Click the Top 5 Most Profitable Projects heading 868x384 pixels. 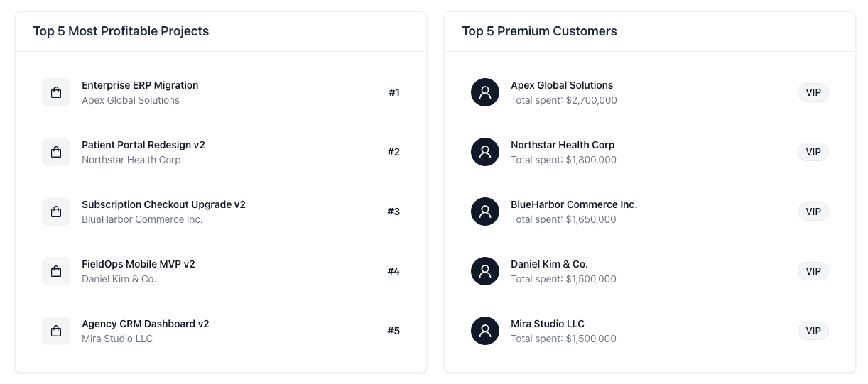[x=121, y=31]
